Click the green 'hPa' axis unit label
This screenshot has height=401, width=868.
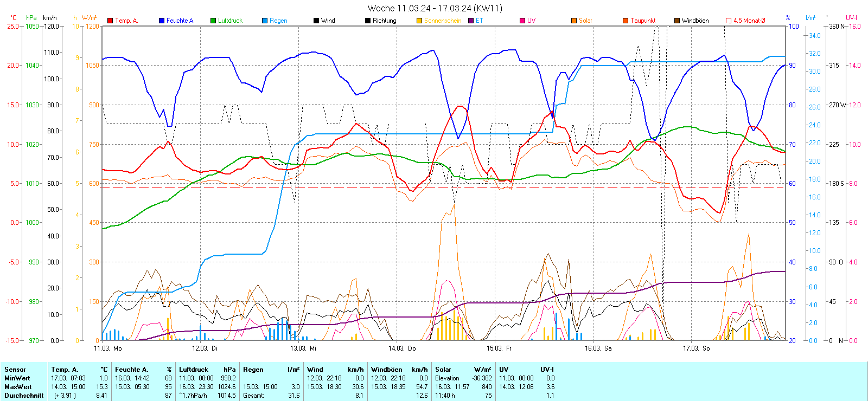click(x=31, y=18)
